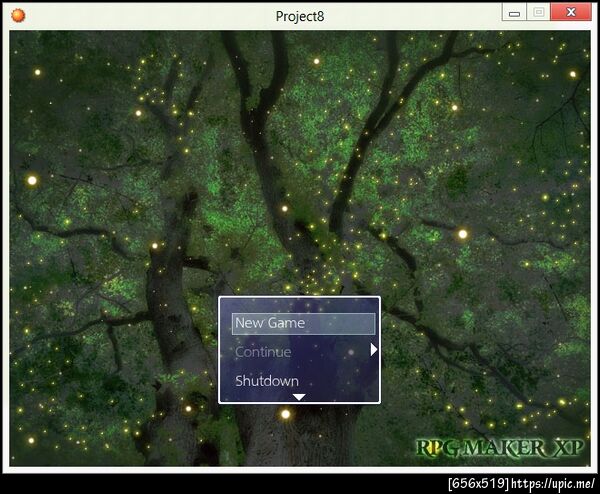Click the right arrow beside Continue
Image resolution: width=600 pixels, height=494 pixels.
coord(374,350)
